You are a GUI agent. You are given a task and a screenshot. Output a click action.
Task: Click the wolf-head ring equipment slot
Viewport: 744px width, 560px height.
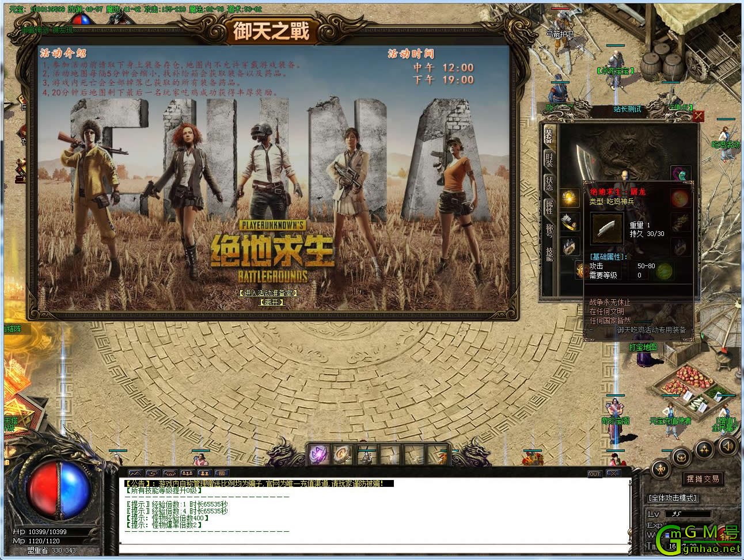tap(570, 222)
